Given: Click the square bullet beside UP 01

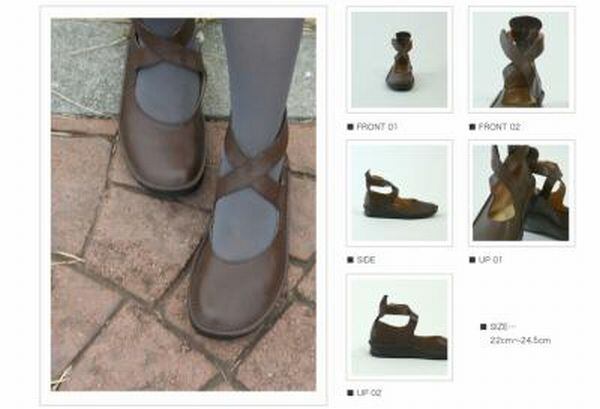Looking at the screenshot, I should [x=472, y=260].
